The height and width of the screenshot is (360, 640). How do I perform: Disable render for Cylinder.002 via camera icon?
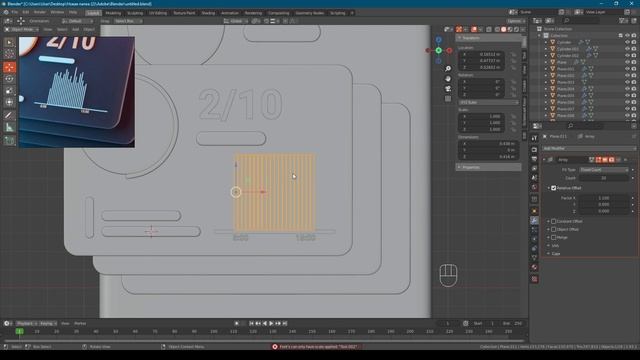point(634,56)
